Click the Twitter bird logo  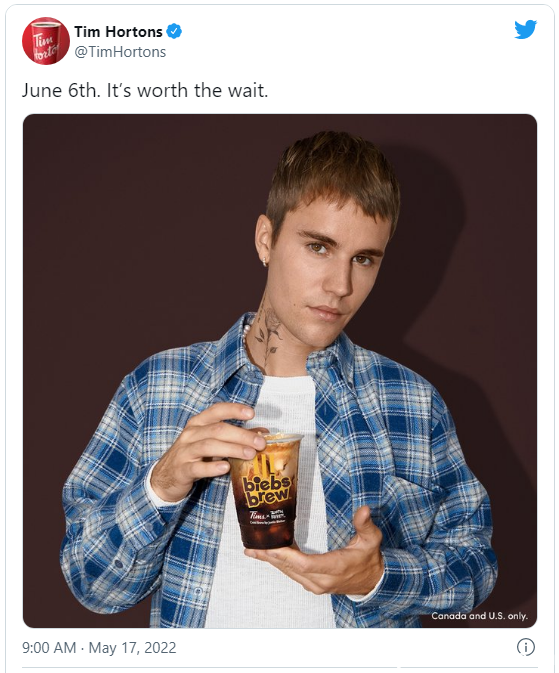tap(526, 29)
